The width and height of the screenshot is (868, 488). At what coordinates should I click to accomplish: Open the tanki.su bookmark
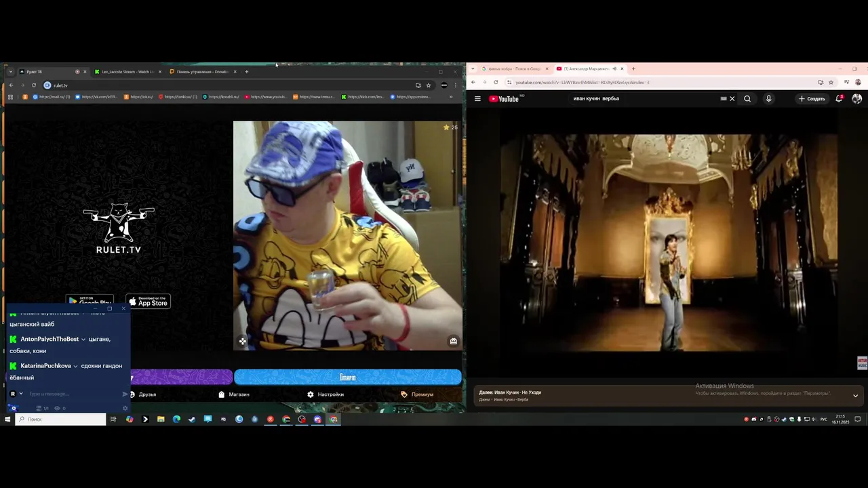(x=178, y=97)
